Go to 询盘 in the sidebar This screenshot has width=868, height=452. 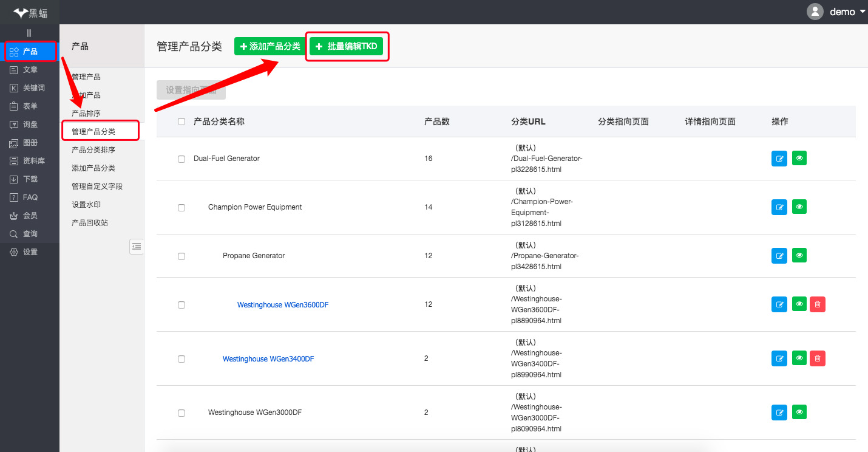(30, 125)
